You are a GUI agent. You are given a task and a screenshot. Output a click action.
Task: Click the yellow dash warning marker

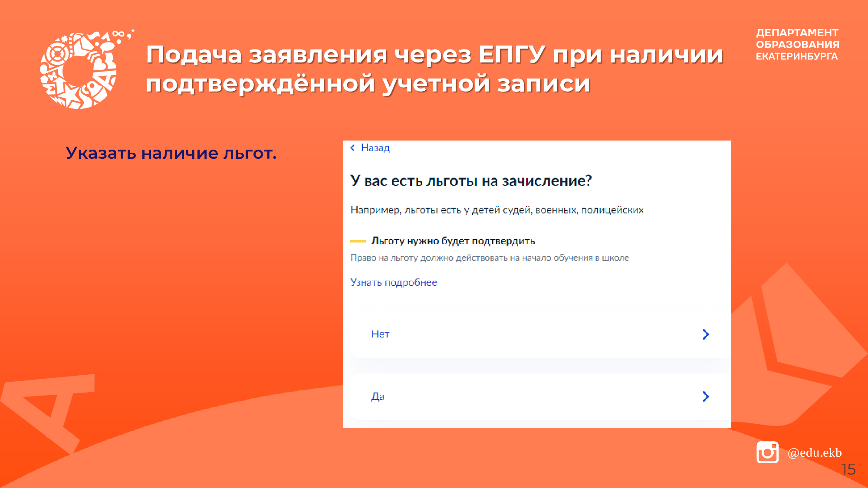click(x=358, y=241)
